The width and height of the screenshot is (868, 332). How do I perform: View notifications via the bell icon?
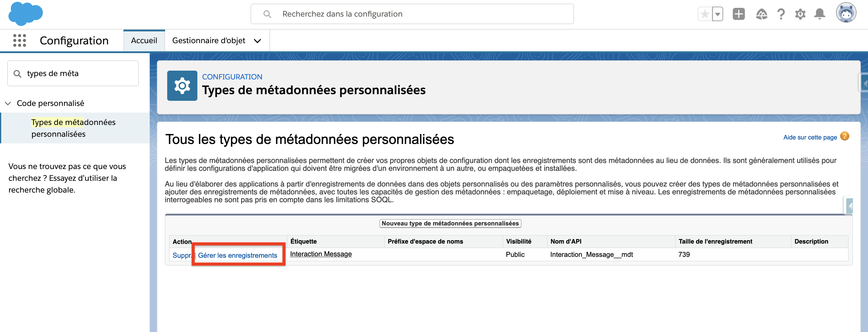pyautogui.click(x=820, y=14)
